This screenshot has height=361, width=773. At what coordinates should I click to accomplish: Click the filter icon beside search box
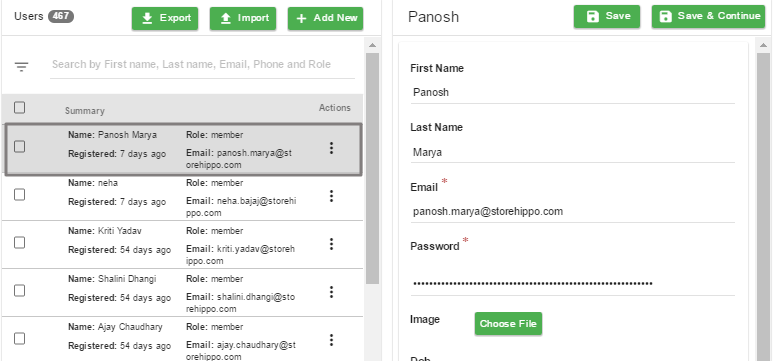coord(21,67)
